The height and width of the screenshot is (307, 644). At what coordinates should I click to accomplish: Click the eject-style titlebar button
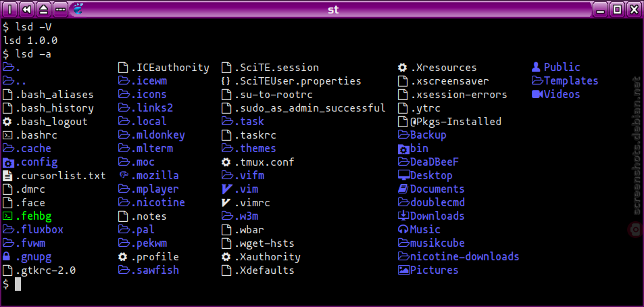[43, 9]
